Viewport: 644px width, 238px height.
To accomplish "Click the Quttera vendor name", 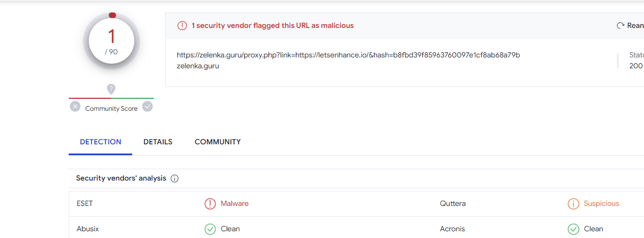I will (x=452, y=204).
